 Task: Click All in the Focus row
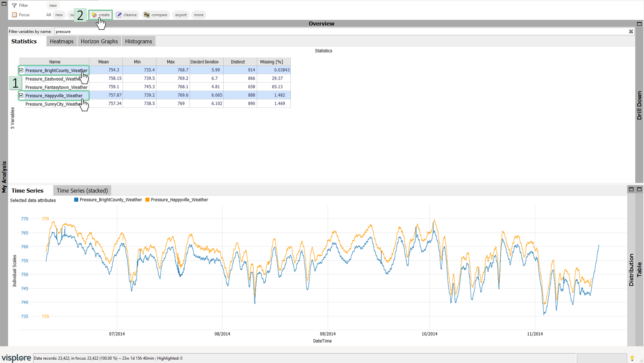(x=49, y=15)
